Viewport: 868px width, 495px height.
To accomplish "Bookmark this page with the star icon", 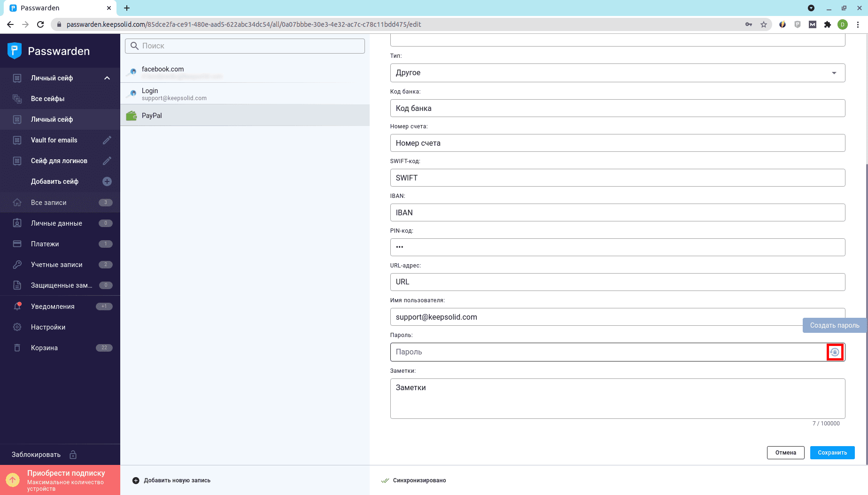I will (764, 24).
